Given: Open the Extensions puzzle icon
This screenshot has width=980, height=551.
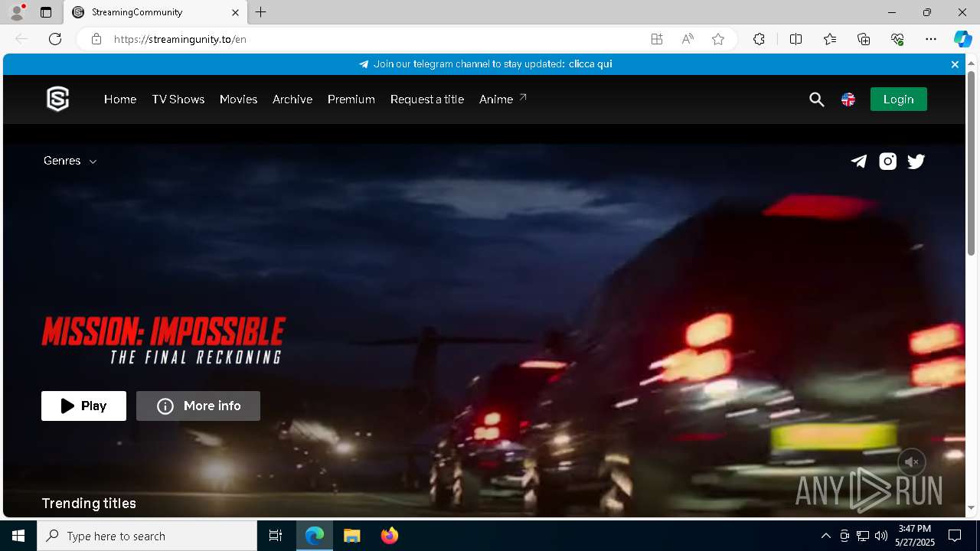Looking at the screenshot, I should tap(759, 39).
